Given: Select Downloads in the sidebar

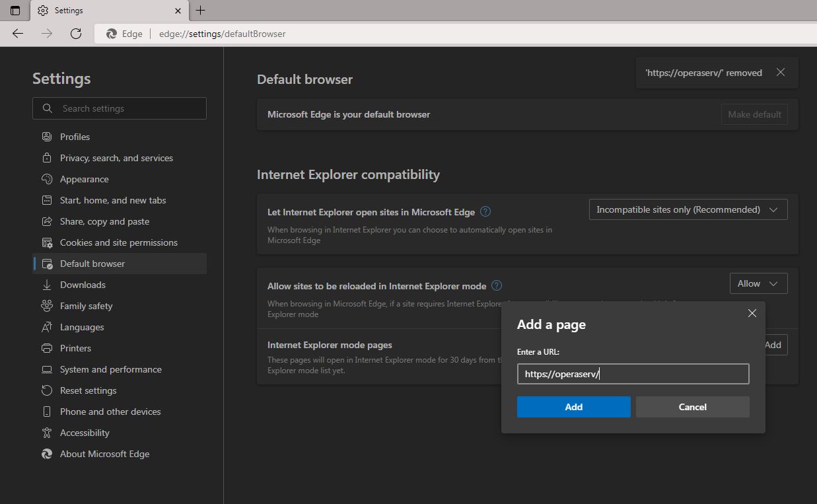Looking at the screenshot, I should click(x=120, y=285).
